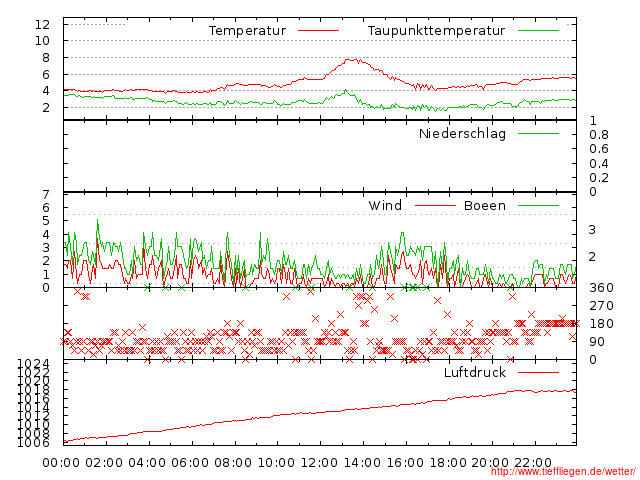Click the Taupunkttemperatur legend label
The image size is (640, 480).
tap(436, 31)
